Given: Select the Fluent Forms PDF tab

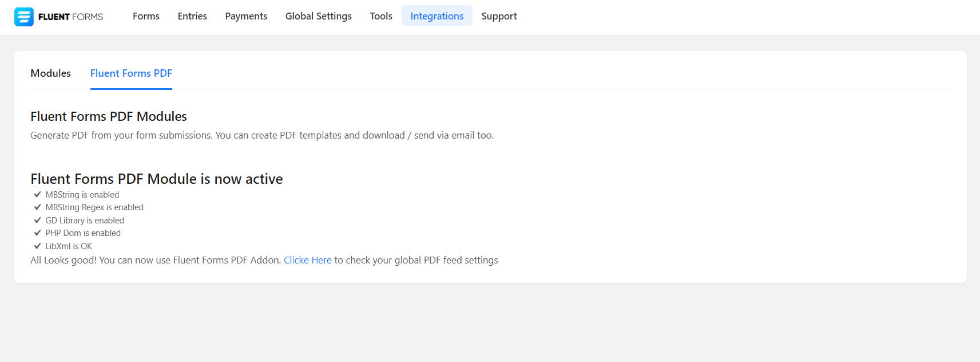Looking at the screenshot, I should pyautogui.click(x=131, y=73).
